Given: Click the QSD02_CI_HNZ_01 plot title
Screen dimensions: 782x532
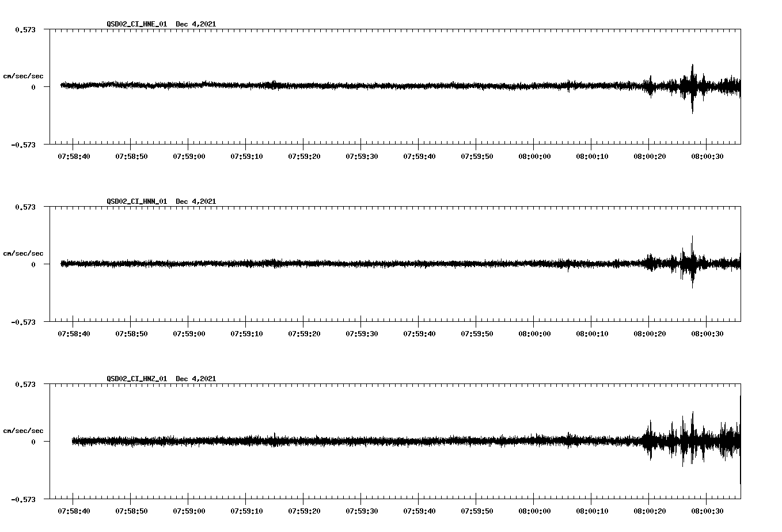Looking at the screenshot, I should pos(161,379).
